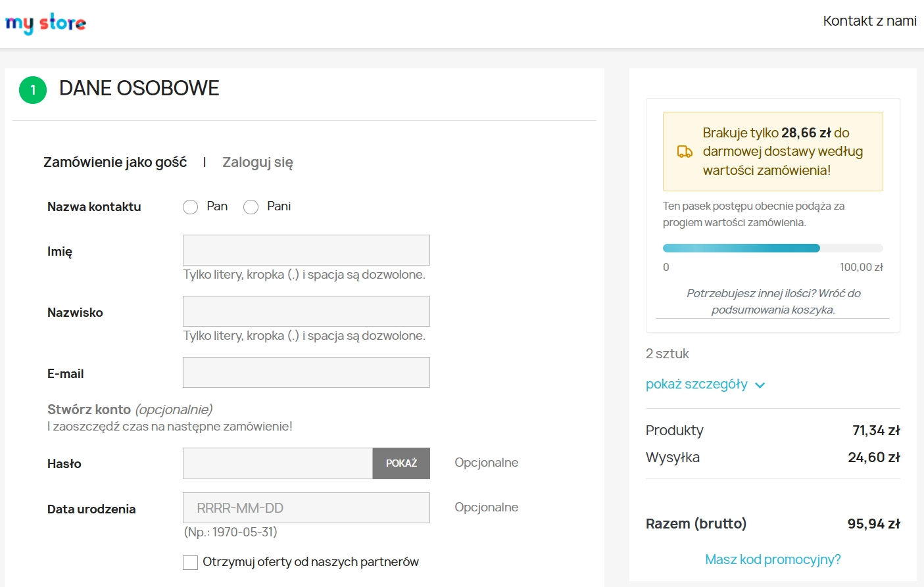Screen dimensions: 924x587
Task: Open Kontakt z nami
Action: [869, 20]
